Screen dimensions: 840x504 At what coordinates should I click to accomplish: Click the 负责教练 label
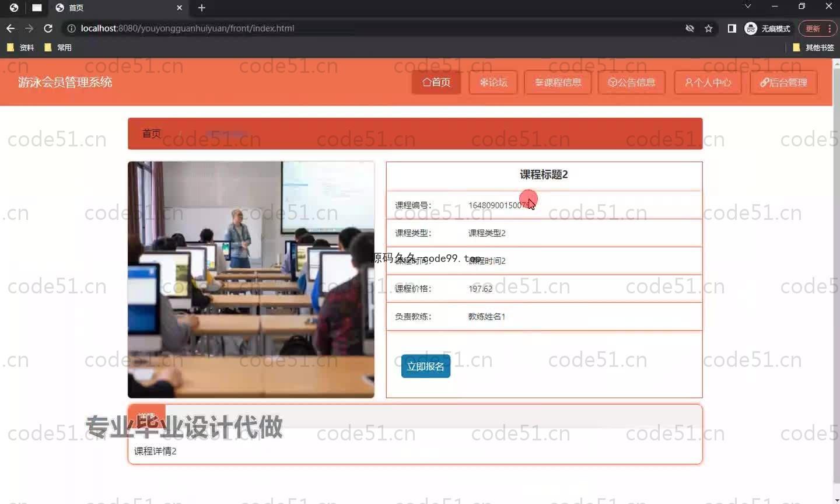click(x=413, y=317)
